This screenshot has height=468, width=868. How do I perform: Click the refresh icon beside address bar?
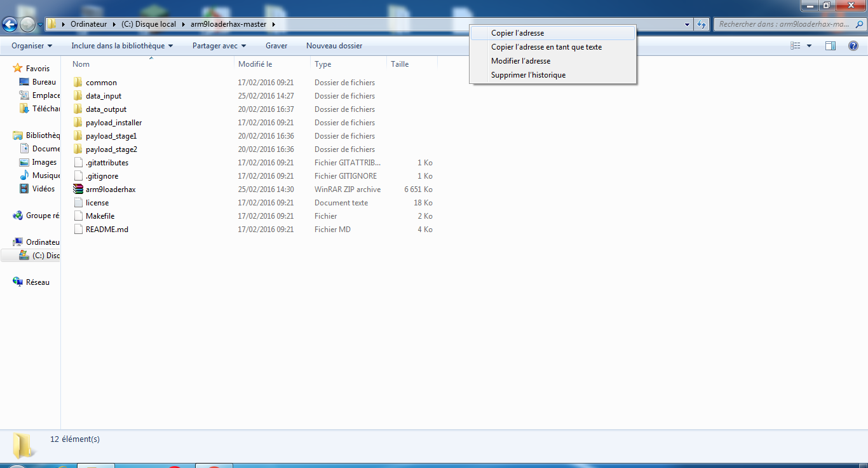click(x=702, y=25)
